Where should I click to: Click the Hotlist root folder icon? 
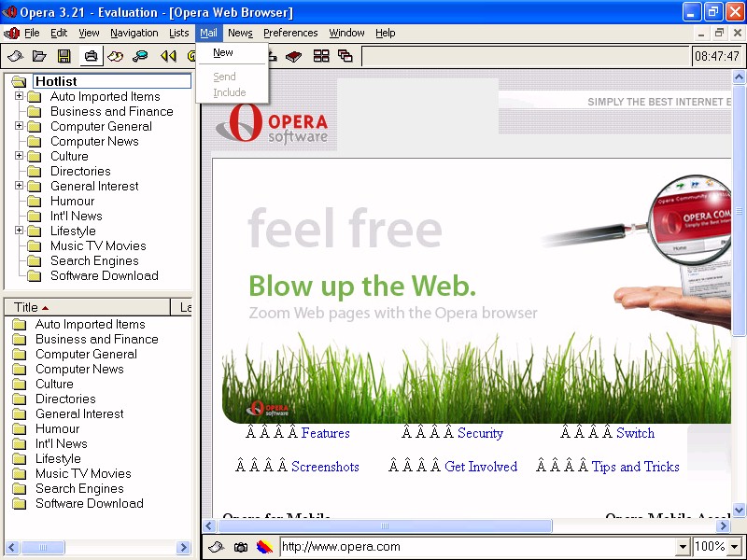[x=19, y=81]
